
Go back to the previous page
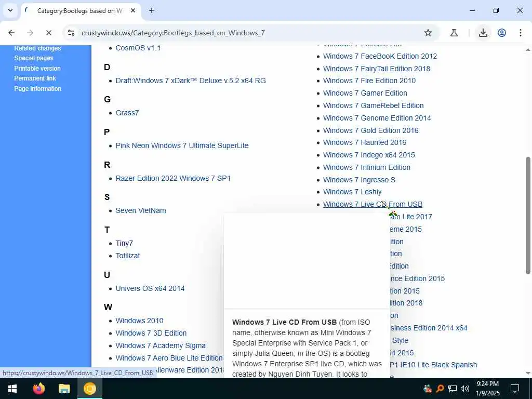pyautogui.click(x=11, y=33)
